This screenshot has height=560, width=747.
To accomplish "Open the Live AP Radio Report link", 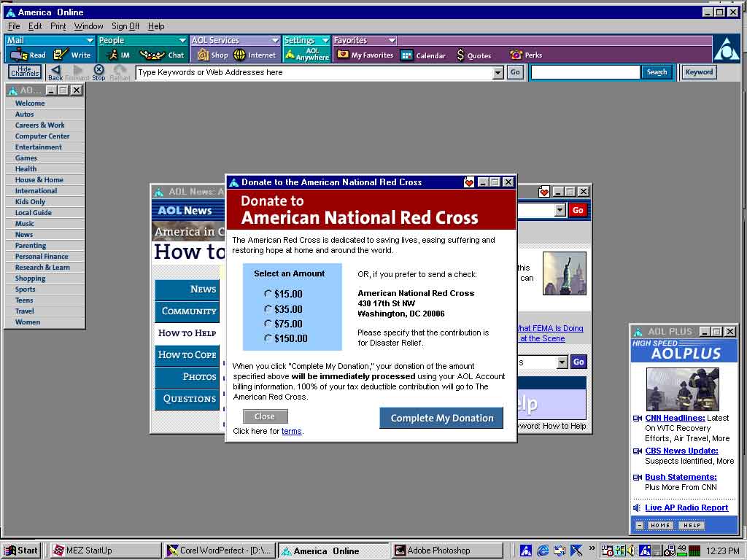I will 686,508.
